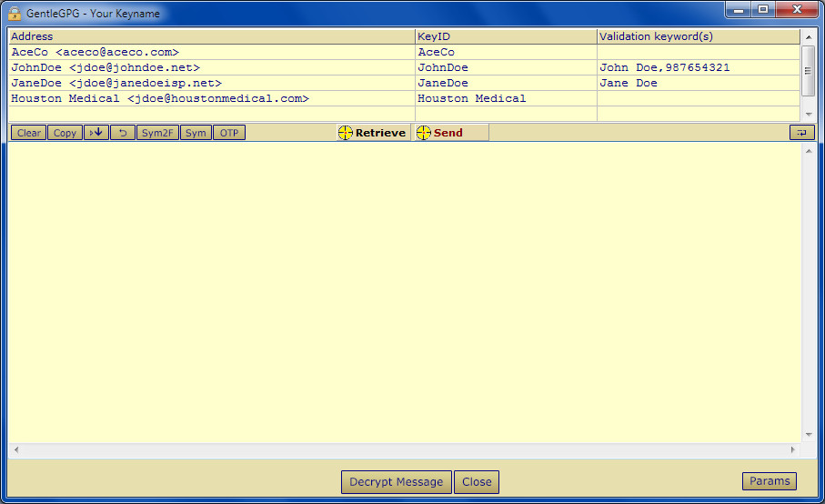Open the Params settings button
Screen dimensions: 825x504
pos(770,481)
